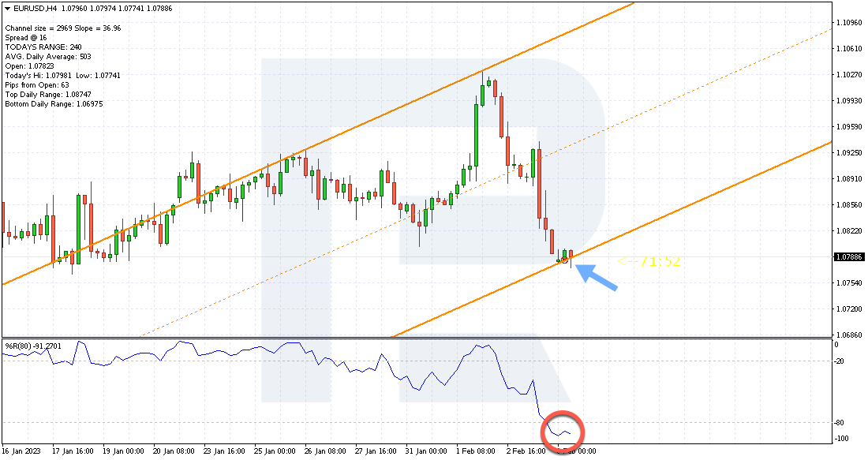Click the 16 Jan 2023 date label
868x460 pixels.
click(21, 451)
